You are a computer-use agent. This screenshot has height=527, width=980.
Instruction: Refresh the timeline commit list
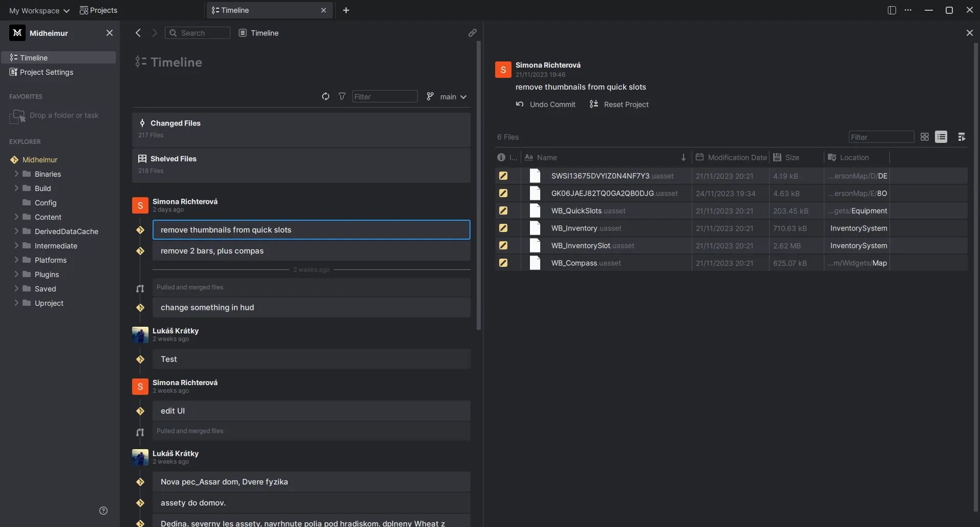tap(326, 96)
